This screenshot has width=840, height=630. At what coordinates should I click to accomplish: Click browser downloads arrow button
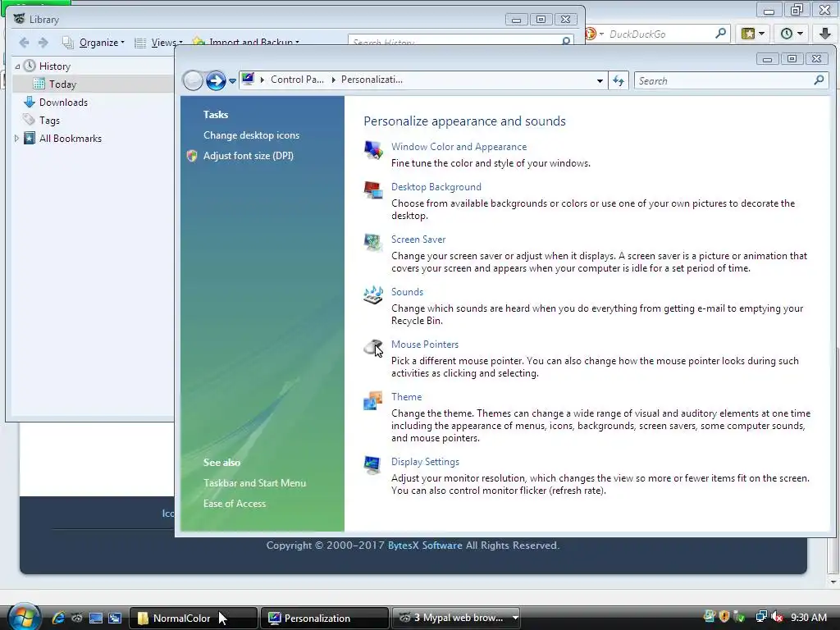[x=825, y=34]
